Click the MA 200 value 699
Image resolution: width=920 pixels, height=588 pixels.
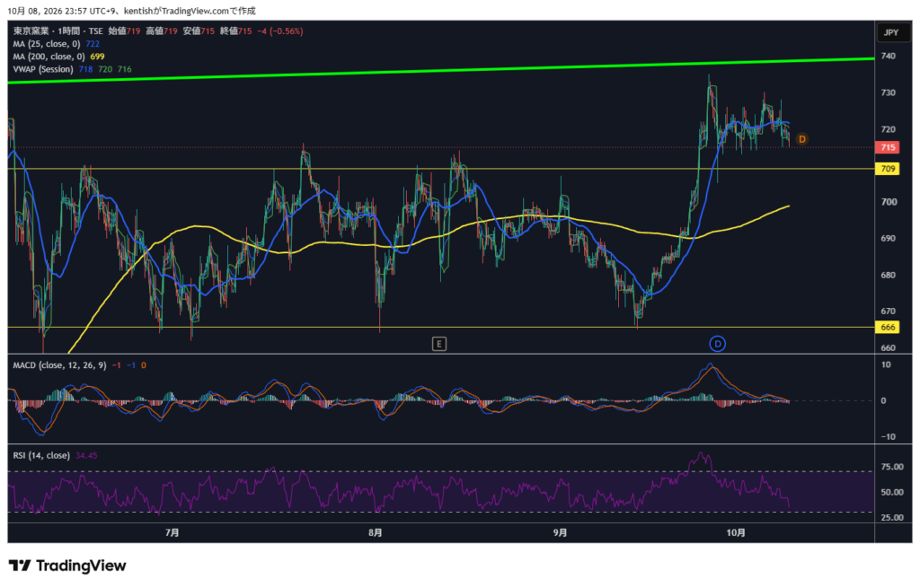(97, 57)
